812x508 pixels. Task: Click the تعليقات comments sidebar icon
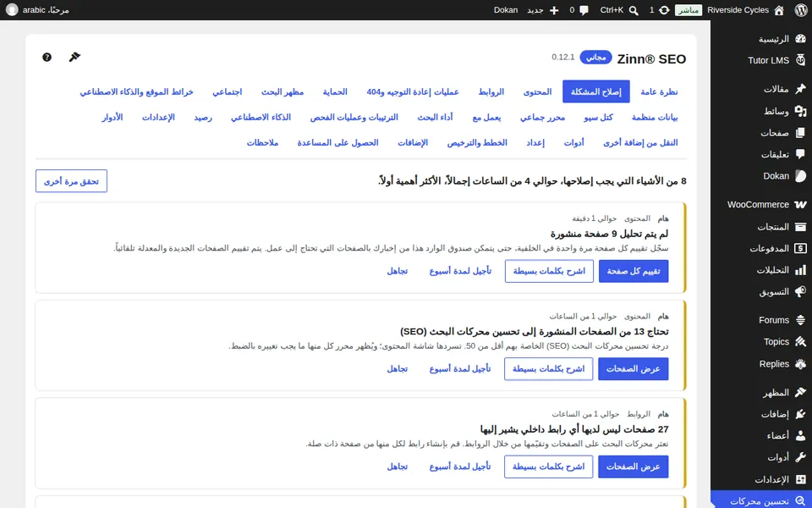(x=801, y=154)
